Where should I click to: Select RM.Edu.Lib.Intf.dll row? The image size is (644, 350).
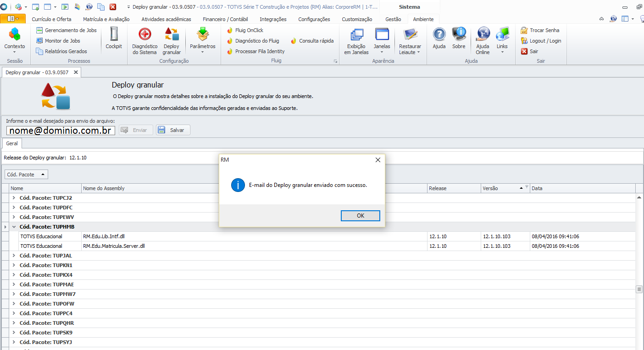point(322,236)
